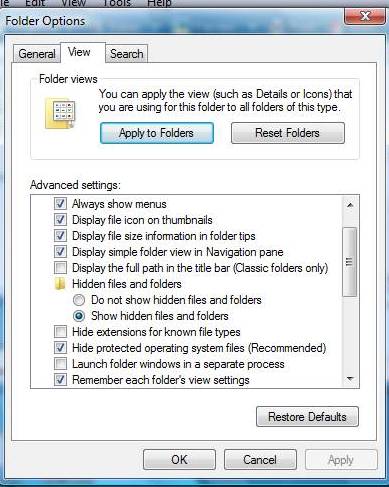Viewport: 389px width, 487px height.
Task: Toggle Display file size information in folder tips
Action: coord(60,236)
